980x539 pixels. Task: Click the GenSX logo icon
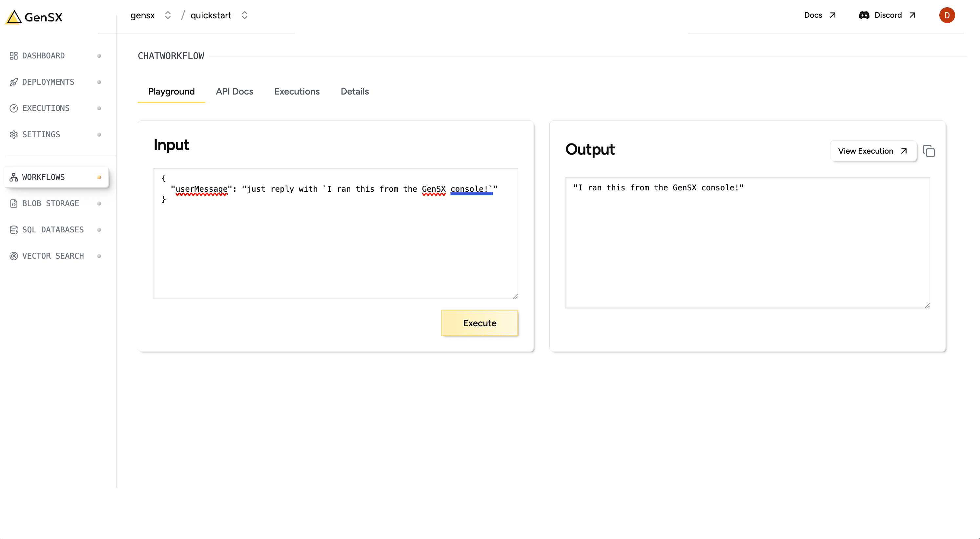pos(14,17)
